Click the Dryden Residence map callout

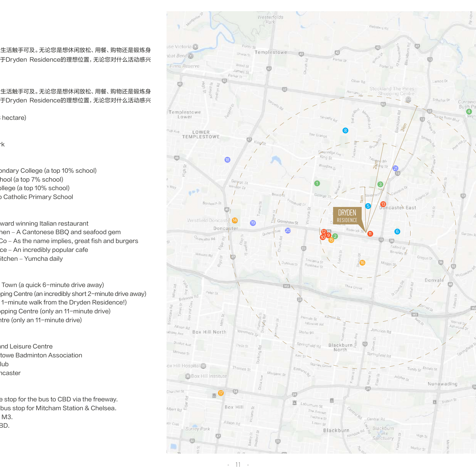347,216
